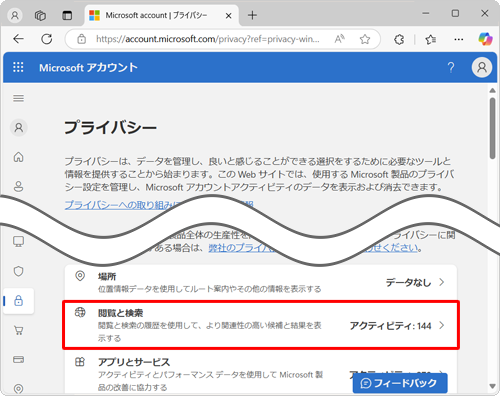Open the プライバシーへの取り組み link
This screenshot has height=396, width=500.
[x=120, y=205]
